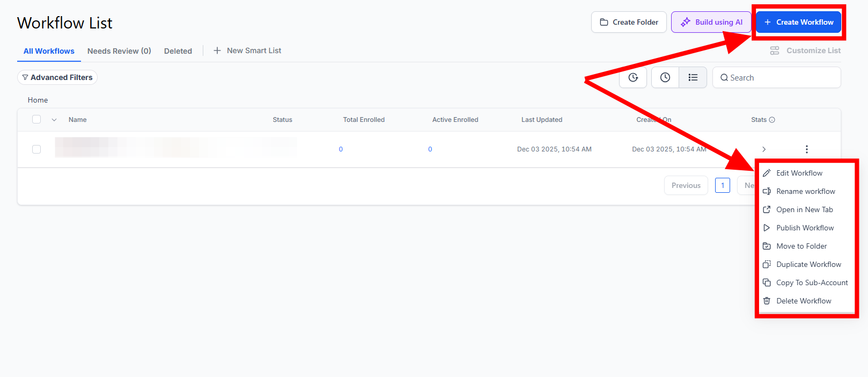Click the Customize List icon

point(775,50)
